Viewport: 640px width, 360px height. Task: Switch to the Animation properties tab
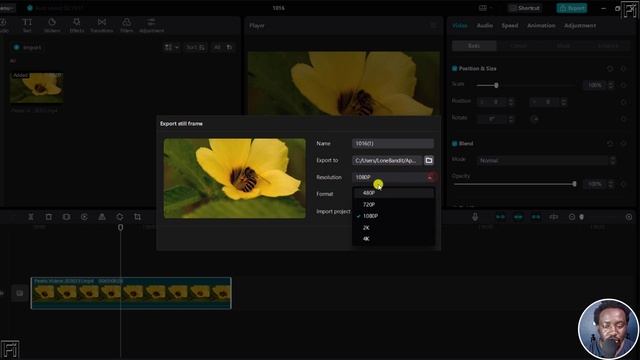[541, 25]
